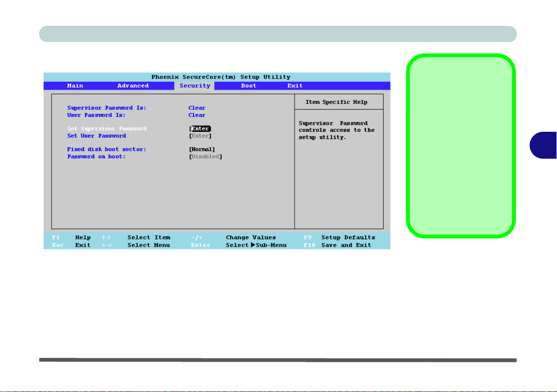Select Set Supervisor Password option

tap(107, 128)
